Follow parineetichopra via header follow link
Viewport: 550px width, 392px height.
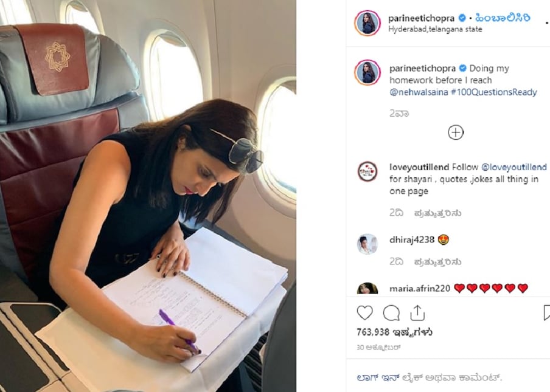coord(503,18)
